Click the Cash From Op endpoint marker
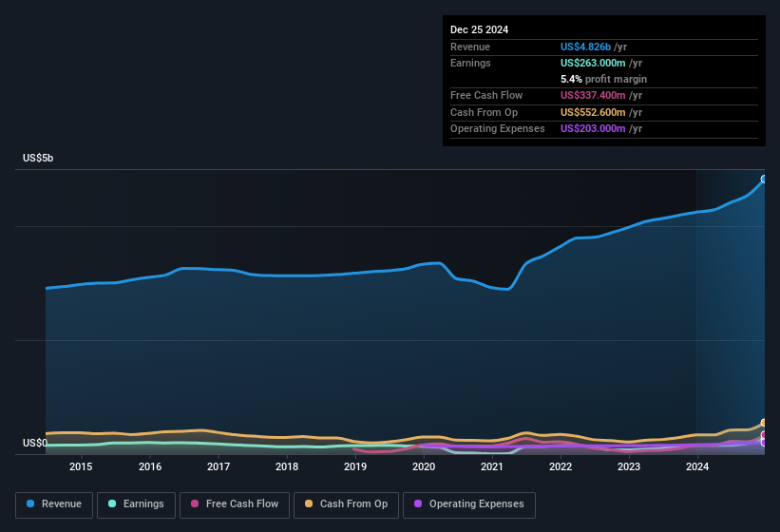The height and width of the screenshot is (532, 780). coord(764,423)
